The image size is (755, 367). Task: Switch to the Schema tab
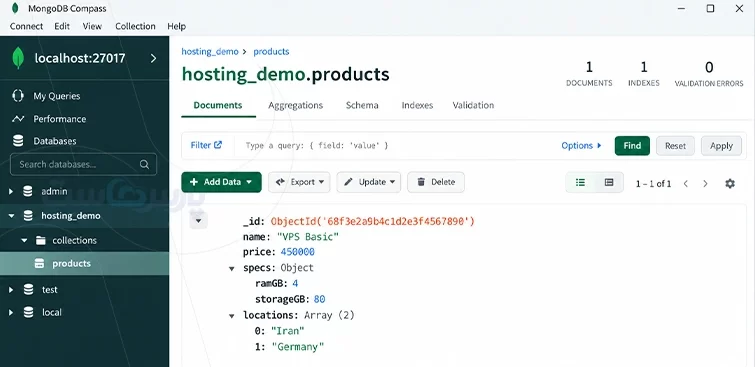pos(362,105)
